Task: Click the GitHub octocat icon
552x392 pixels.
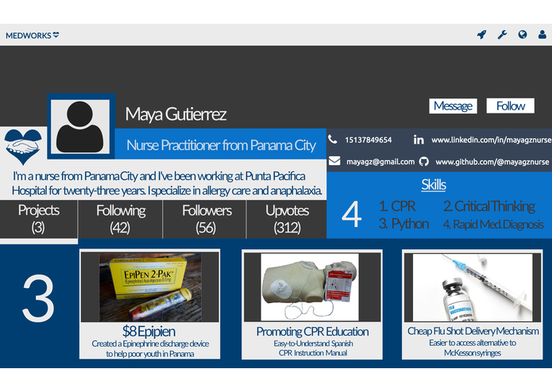Action: pos(424,161)
